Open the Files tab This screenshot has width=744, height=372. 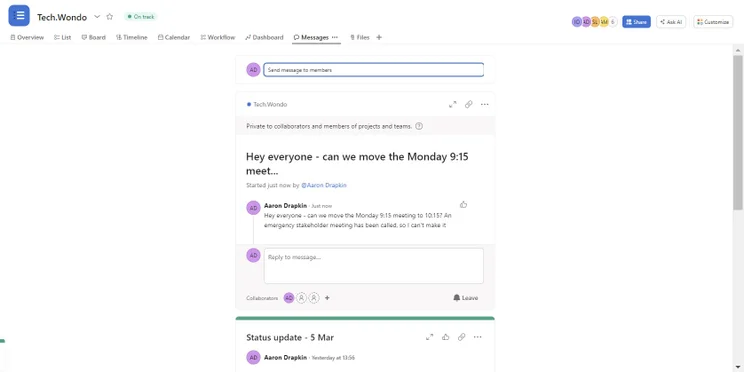[360, 37]
